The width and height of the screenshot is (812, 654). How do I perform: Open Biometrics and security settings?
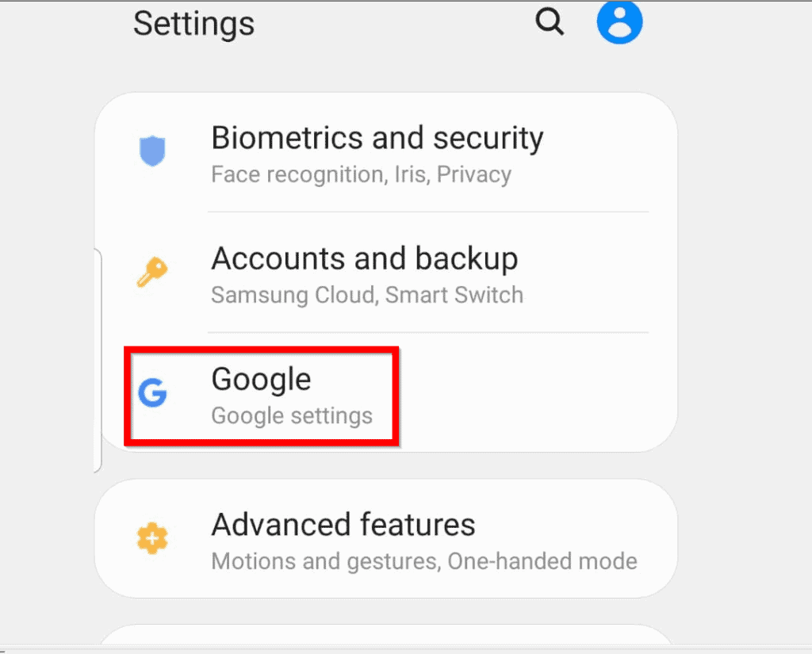coord(386,154)
